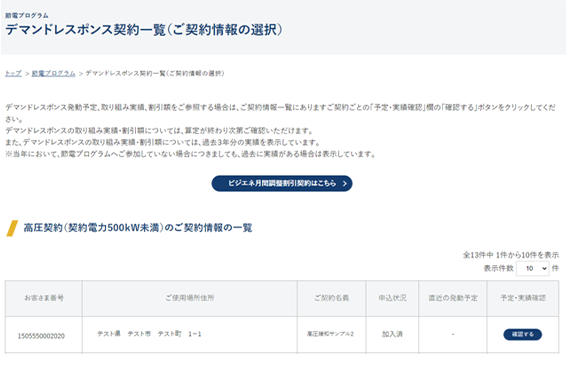This screenshot has height=380, width=566.
Task: Click the 高圧契約(契約電力500kW未満) section heading
Action: pyautogui.click(x=138, y=228)
